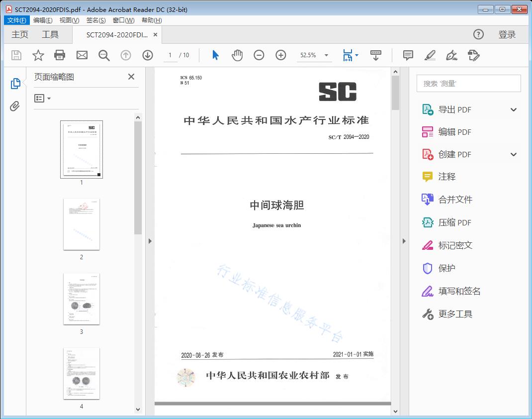Select the hand pan tool
This screenshot has height=419, width=532.
(237, 55)
